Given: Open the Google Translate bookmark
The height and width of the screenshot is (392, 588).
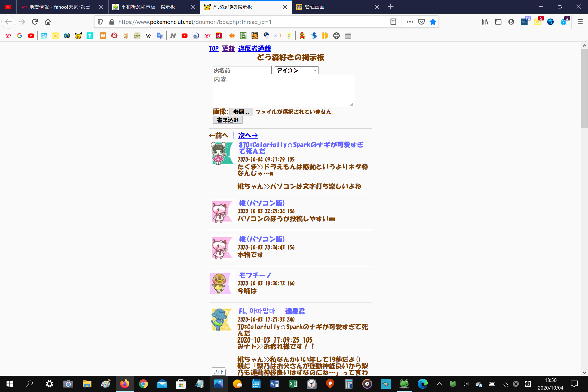Looking at the screenshot, I should point(160,36).
